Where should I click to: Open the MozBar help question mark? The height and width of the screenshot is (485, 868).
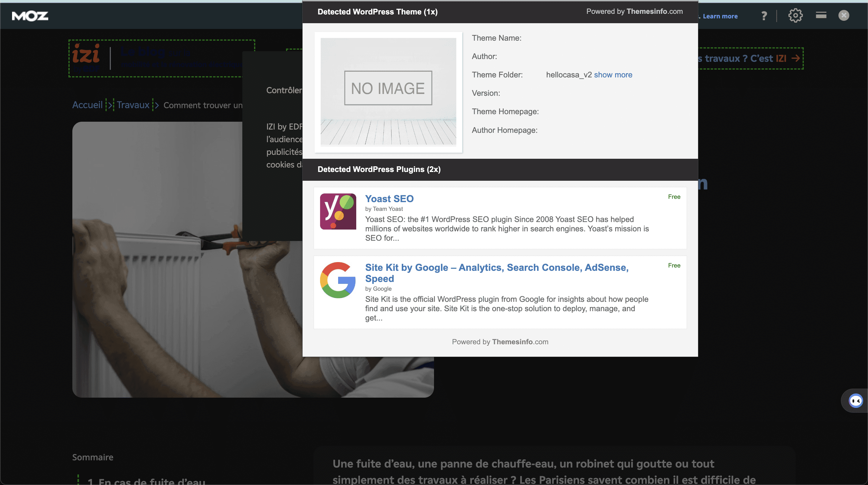pyautogui.click(x=764, y=15)
